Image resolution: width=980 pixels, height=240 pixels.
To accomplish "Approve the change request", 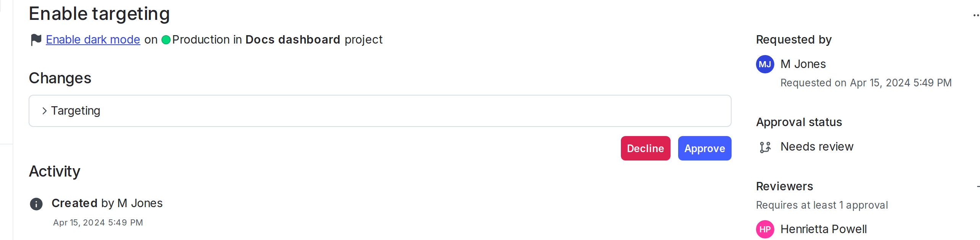I will tap(704, 148).
